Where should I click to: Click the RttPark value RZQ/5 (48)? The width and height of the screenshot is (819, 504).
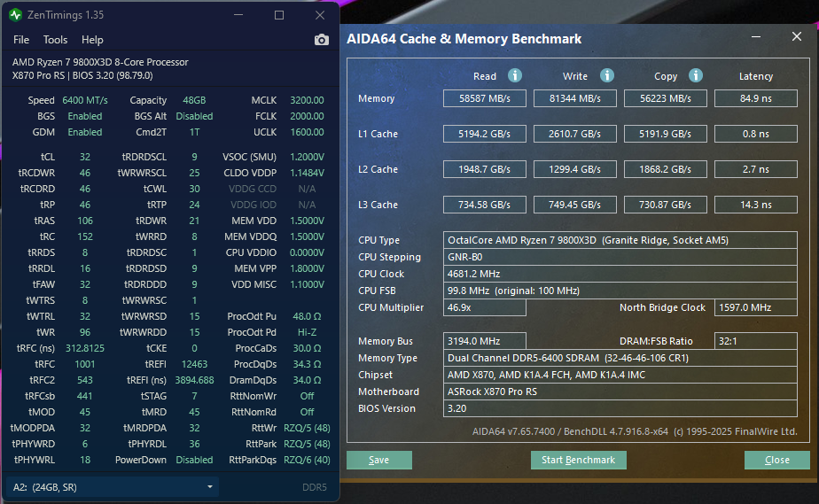(307, 444)
